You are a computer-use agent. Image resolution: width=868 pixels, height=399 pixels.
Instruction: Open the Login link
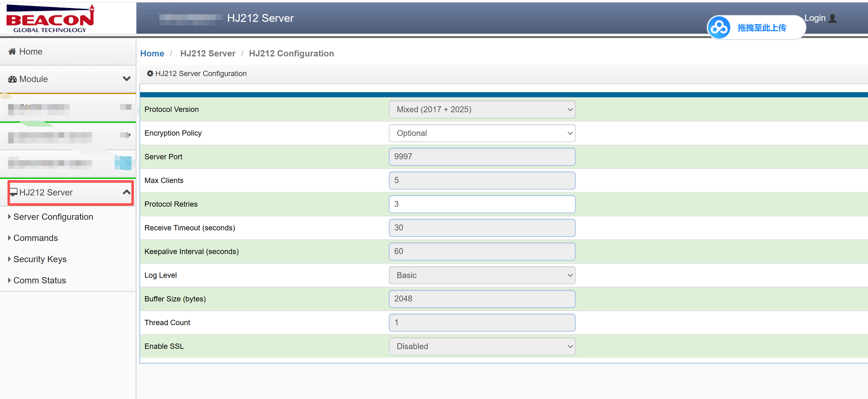814,18
